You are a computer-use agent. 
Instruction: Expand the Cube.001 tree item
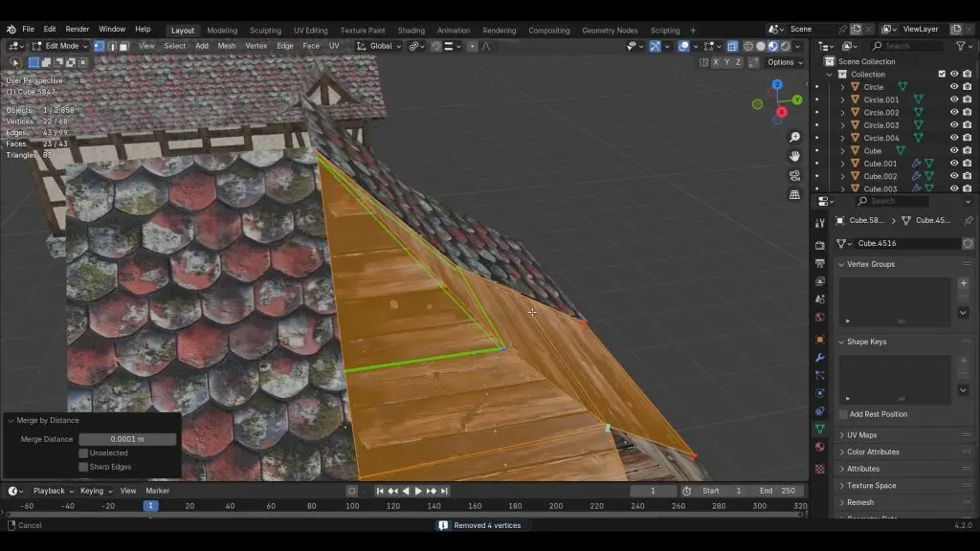pyautogui.click(x=842, y=164)
